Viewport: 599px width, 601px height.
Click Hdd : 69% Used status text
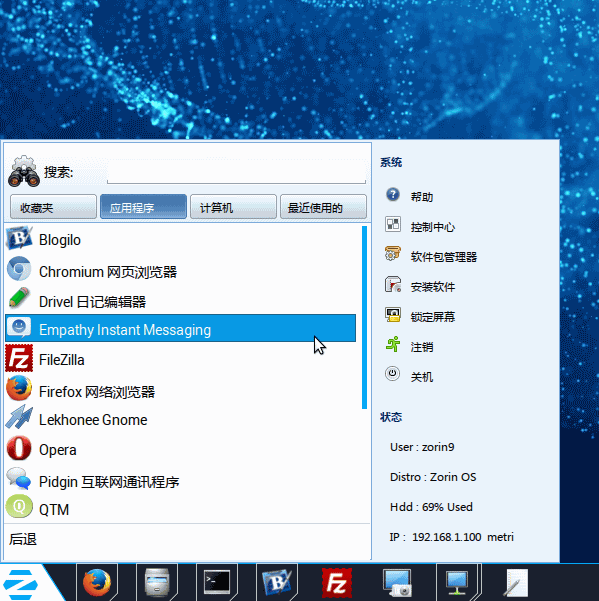pyautogui.click(x=431, y=507)
